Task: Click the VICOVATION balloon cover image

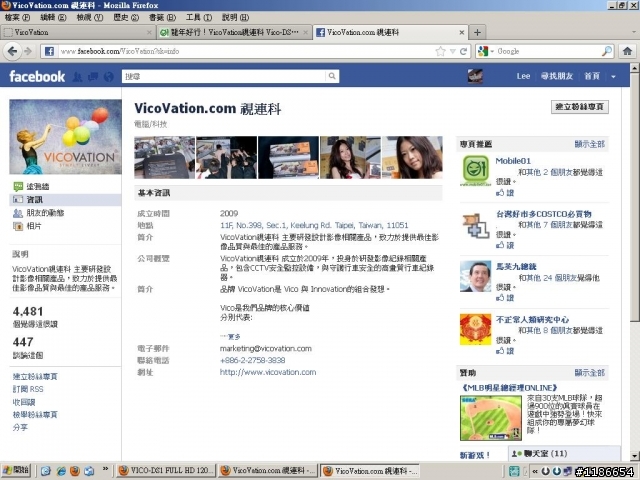Action: pos(65,137)
